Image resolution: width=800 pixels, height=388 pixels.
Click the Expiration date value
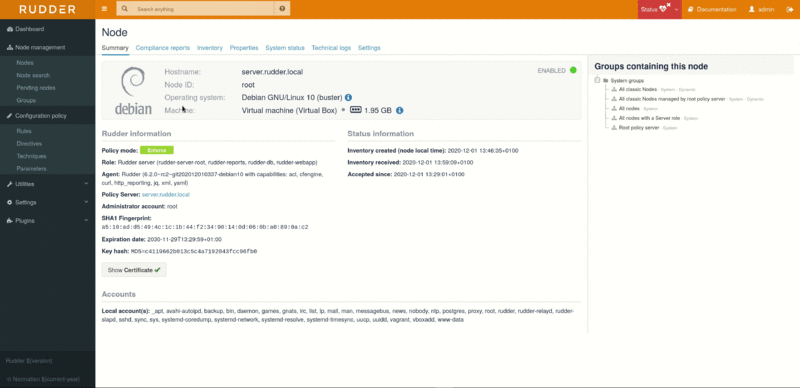(x=184, y=239)
